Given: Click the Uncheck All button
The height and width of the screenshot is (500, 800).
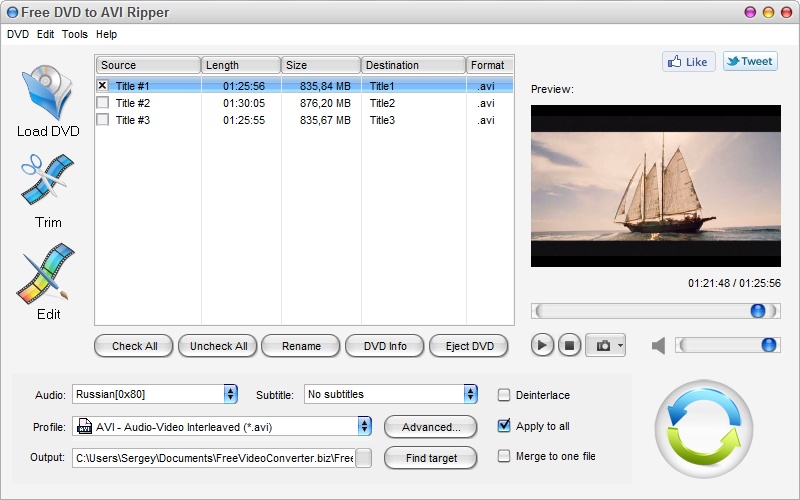Looking at the screenshot, I should 218,346.
